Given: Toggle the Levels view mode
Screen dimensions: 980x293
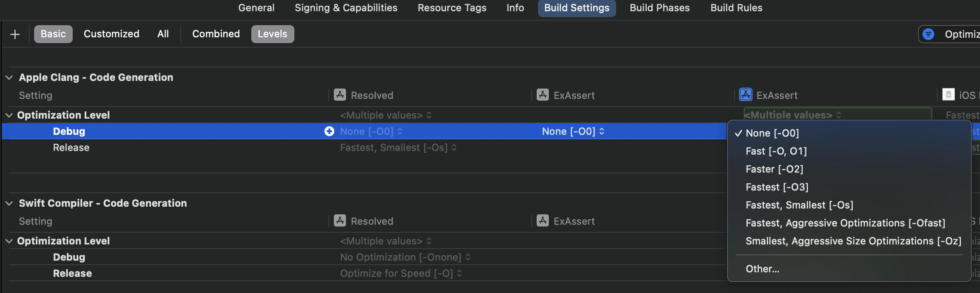Looking at the screenshot, I should [272, 34].
